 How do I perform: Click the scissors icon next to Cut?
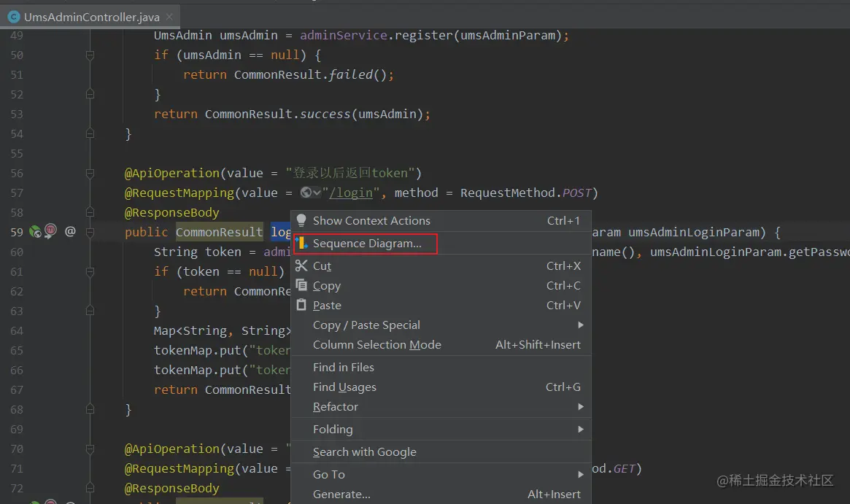tap(301, 265)
